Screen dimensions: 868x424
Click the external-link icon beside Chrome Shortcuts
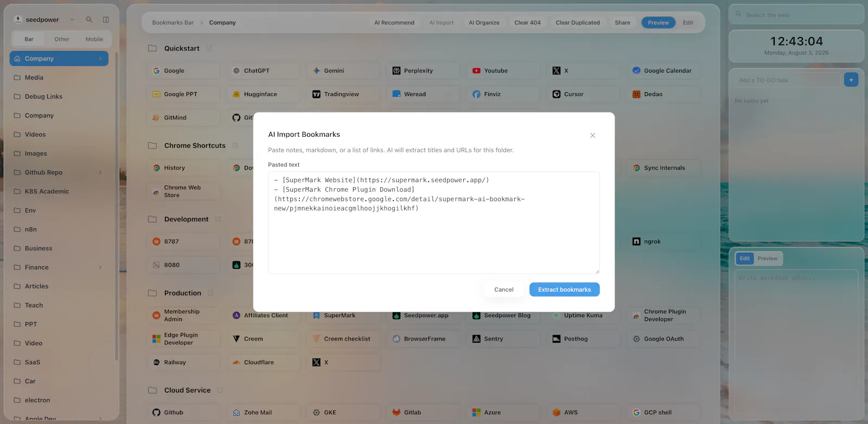(x=235, y=145)
